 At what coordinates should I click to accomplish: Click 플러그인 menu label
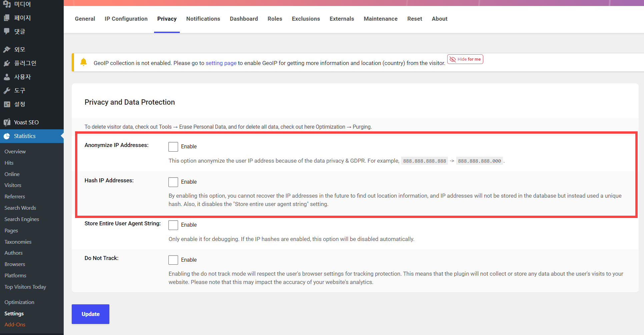click(25, 63)
